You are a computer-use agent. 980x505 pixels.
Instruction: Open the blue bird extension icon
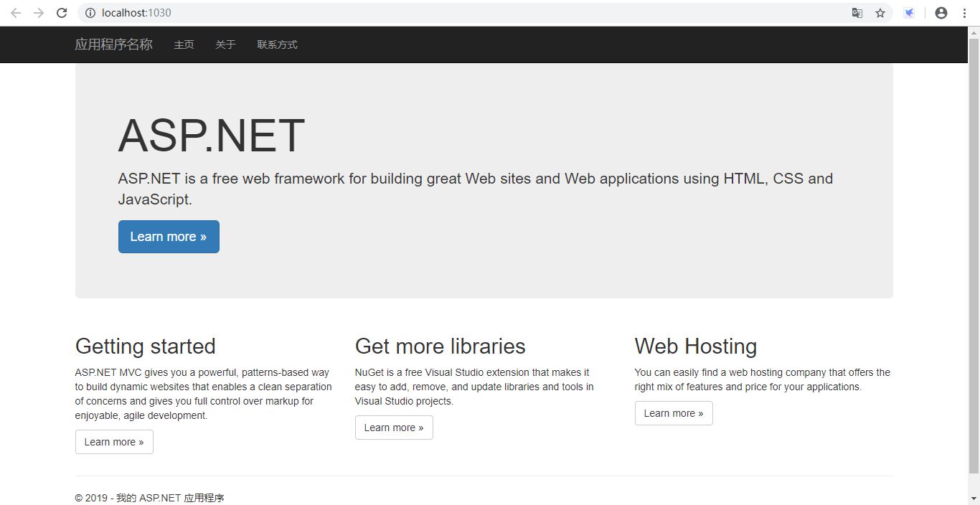(909, 13)
